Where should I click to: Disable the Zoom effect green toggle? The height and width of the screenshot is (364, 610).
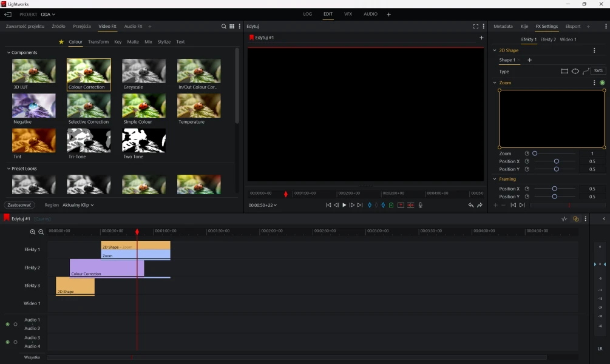point(602,83)
